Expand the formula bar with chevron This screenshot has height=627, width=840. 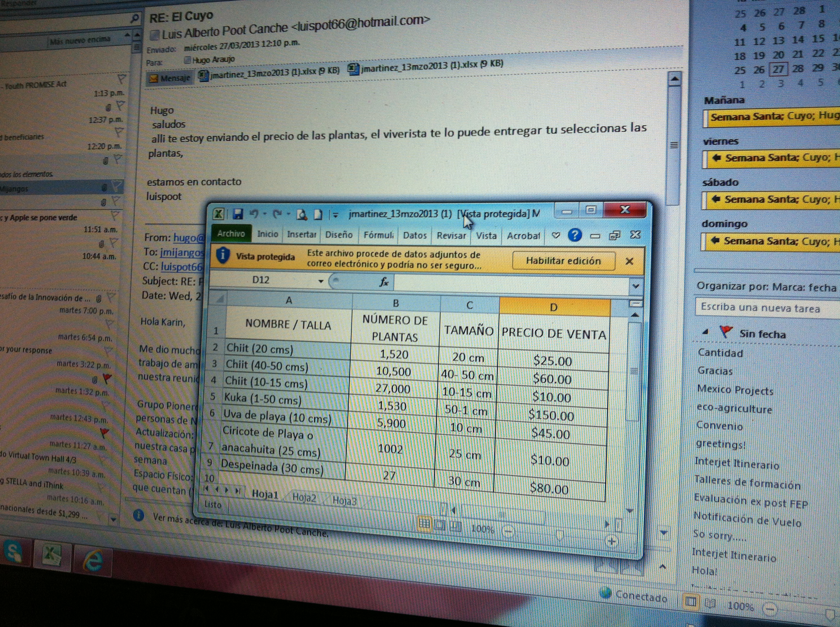click(636, 286)
